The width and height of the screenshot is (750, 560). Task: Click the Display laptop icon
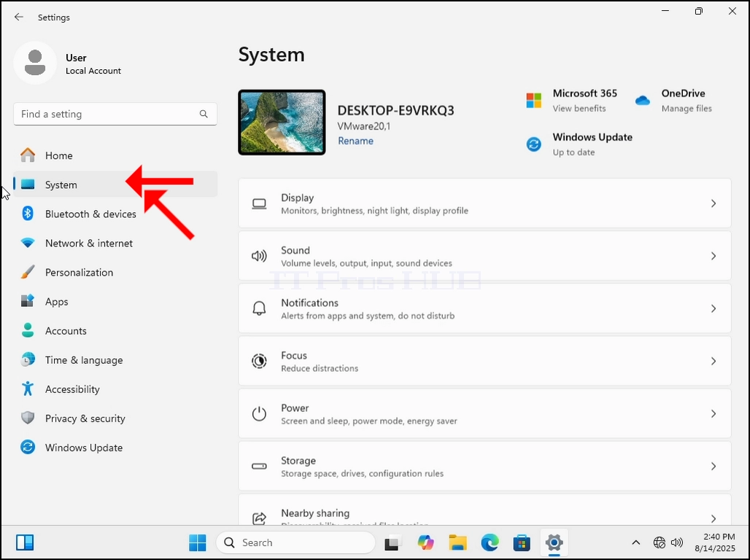[x=259, y=203]
